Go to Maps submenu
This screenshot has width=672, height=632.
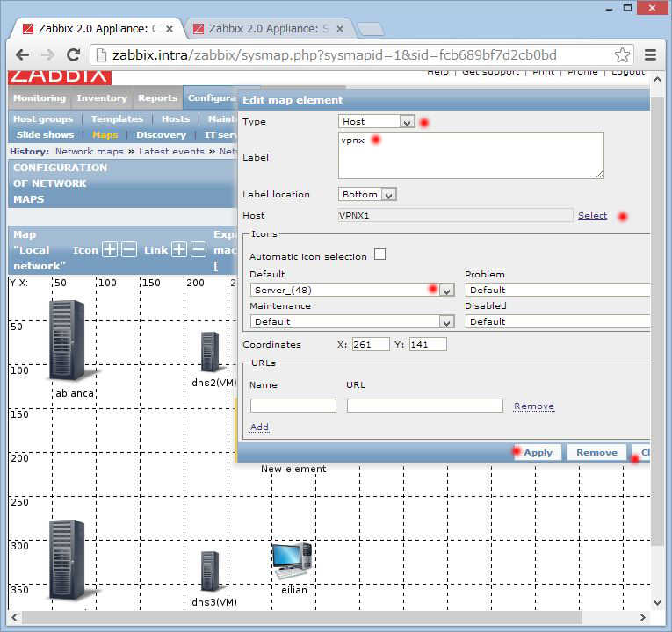(105, 135)
